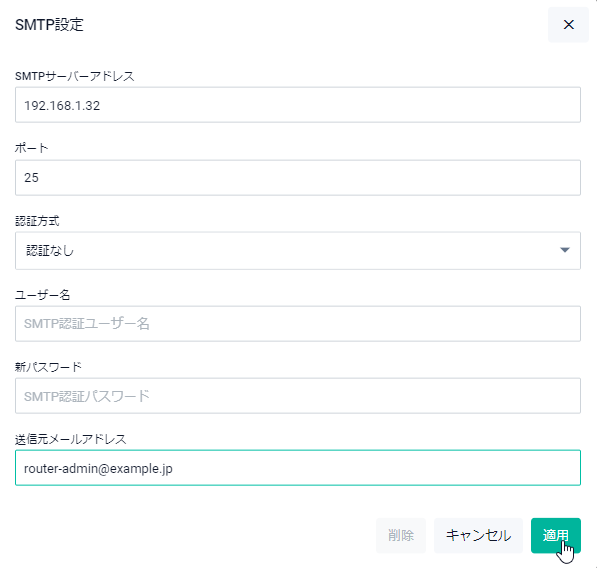Click the 新パスワード label text
Screen dimensions: 597x568
pyautogui.click(x=48, y=367)
